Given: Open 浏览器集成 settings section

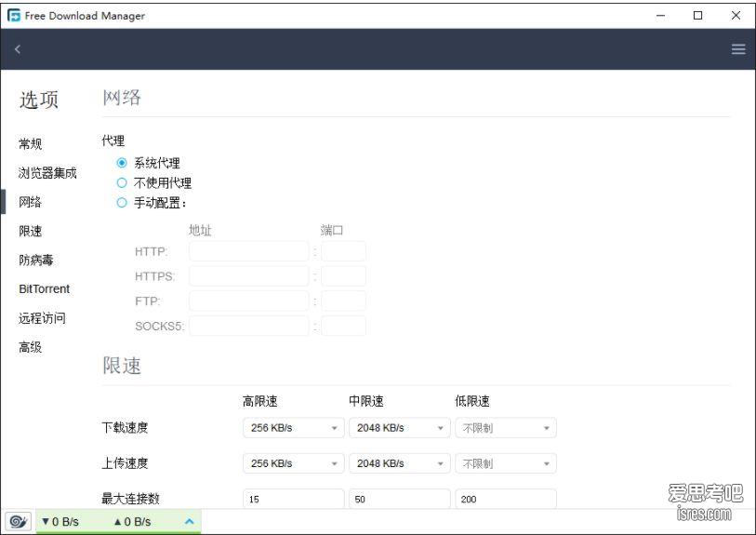Looking at the screenshot, I should pyautogui.click(x=47, y=173).
